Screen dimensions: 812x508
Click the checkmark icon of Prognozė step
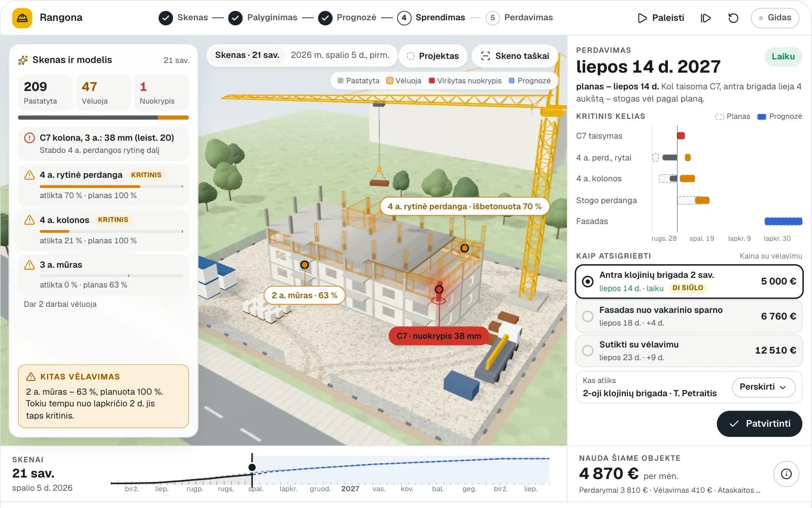click(325, 18)
